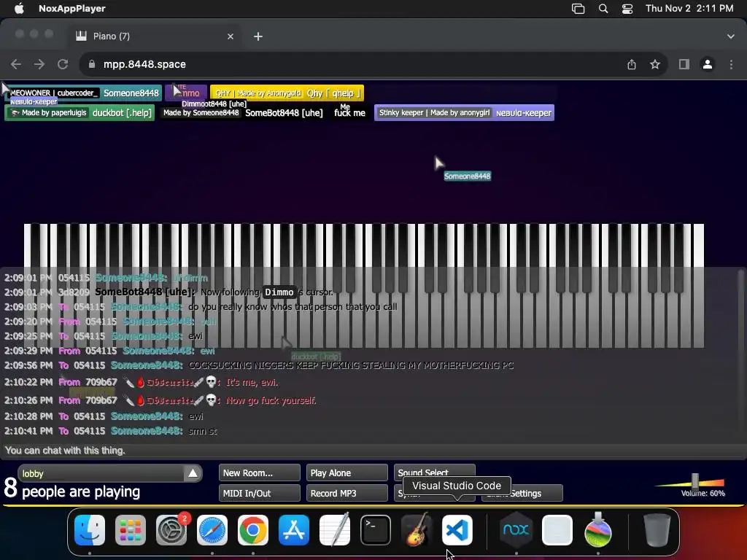Image resolution: width=747 pixels, height=560 pixels.
Task: Open a new browser tab
Action: click(258, 36)
